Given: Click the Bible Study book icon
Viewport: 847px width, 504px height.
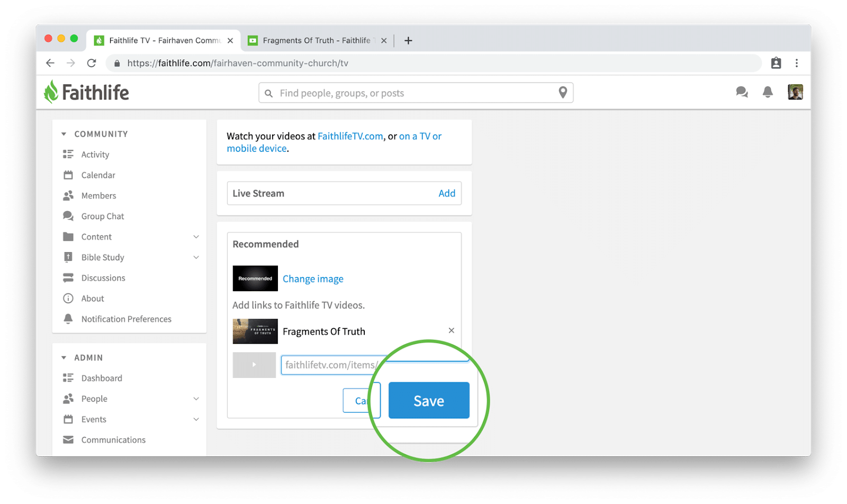Looking at the screenshot, I should tap(68, 257).
